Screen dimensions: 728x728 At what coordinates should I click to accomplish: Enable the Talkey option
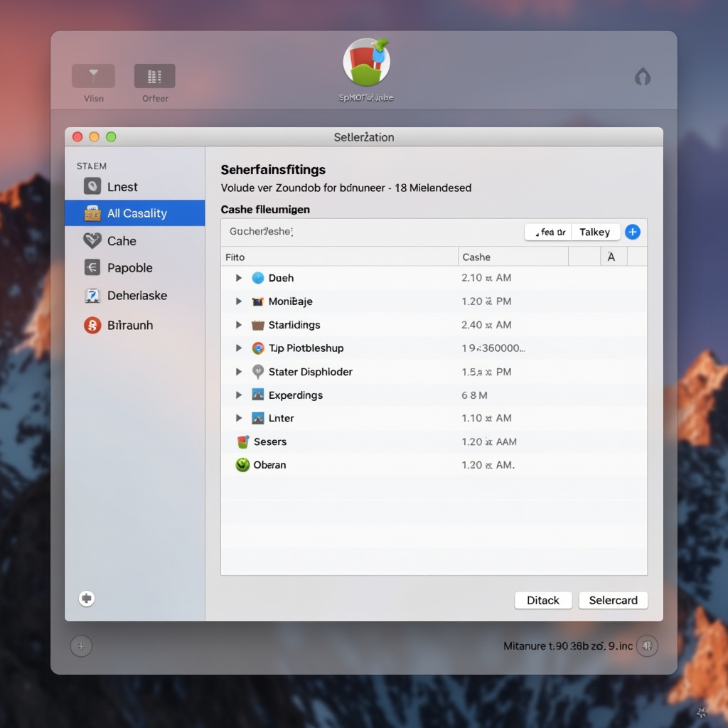tap(596, 232)
